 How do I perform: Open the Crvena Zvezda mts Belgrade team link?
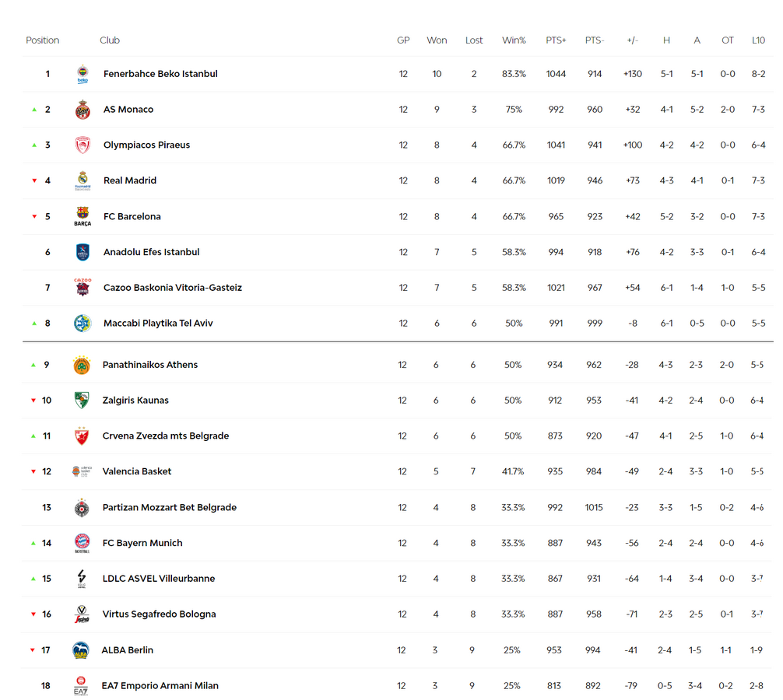165,436
